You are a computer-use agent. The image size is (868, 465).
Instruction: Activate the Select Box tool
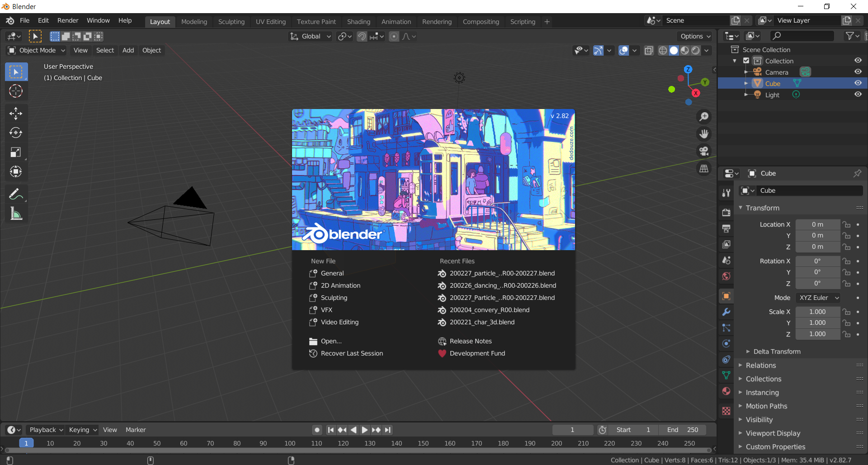pyautogui.click(x=16, y=72)
